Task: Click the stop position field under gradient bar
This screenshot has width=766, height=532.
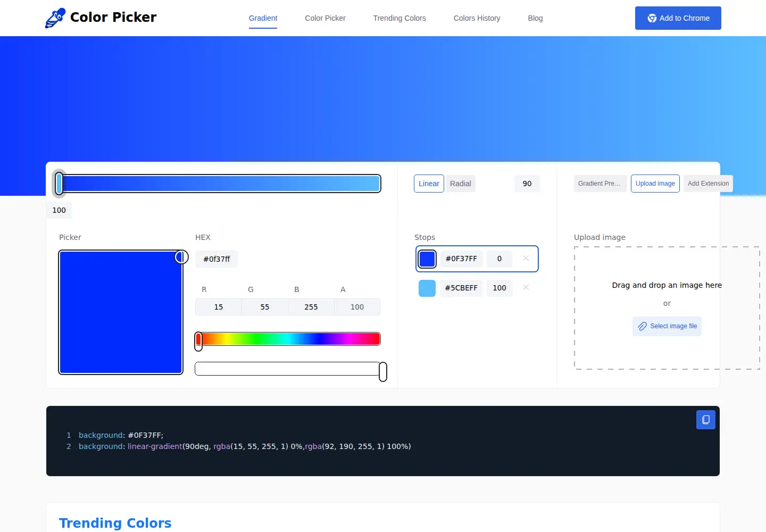Action: point(59,210)
